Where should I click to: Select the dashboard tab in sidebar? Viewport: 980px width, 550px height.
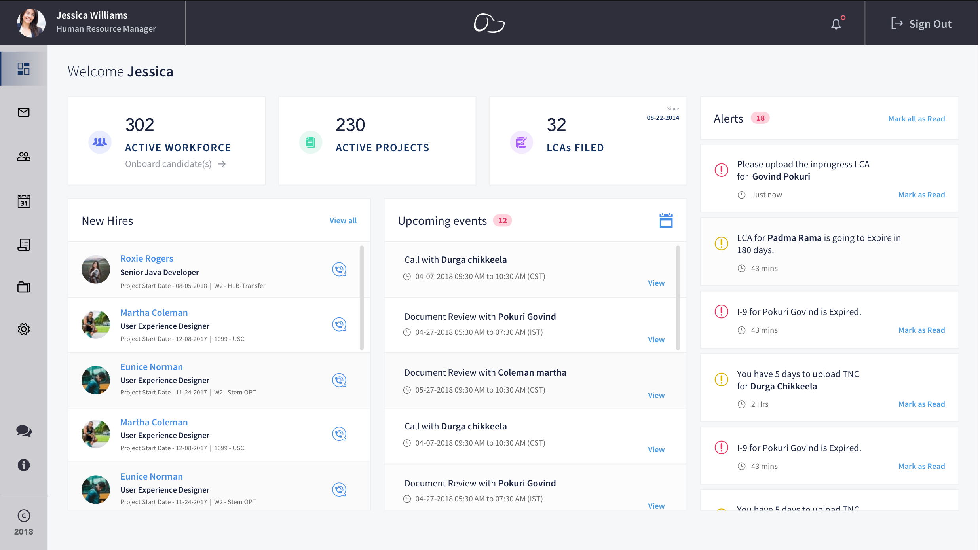coord(24,69)
